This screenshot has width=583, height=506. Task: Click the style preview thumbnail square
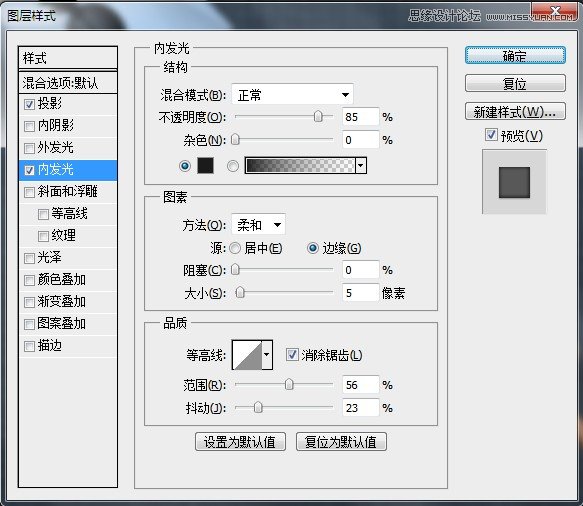tap(514, 182)
